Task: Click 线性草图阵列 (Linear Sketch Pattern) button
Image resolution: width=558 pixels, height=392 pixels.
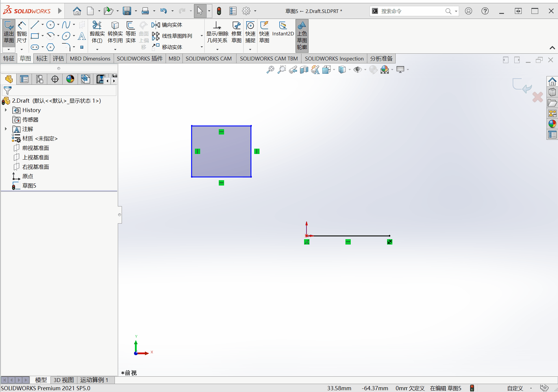Action: [x=172, y=36]
